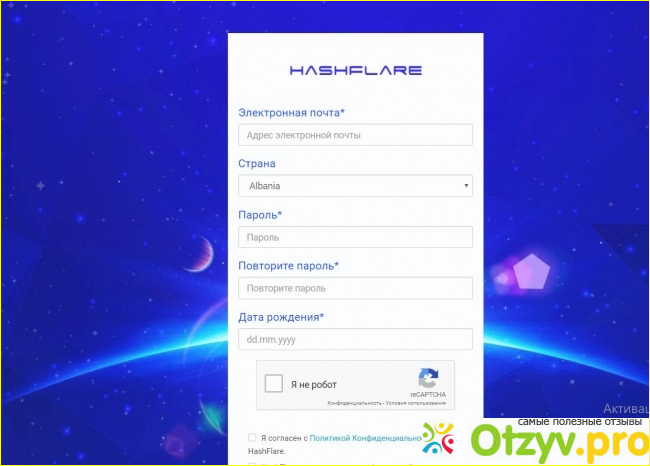
Task: Click the HashFlare logo
Action: tap(355, 71)
